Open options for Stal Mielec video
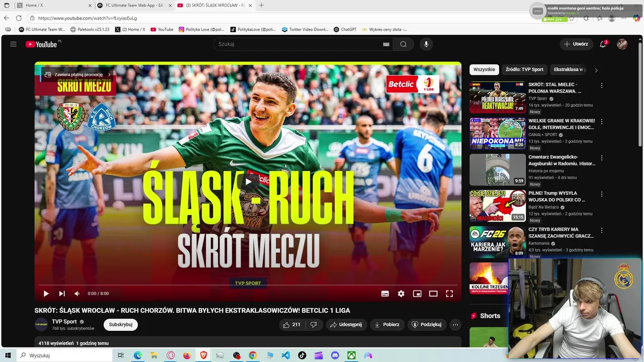644x362 pixels. pyautogui.click(x=601, y=86)
